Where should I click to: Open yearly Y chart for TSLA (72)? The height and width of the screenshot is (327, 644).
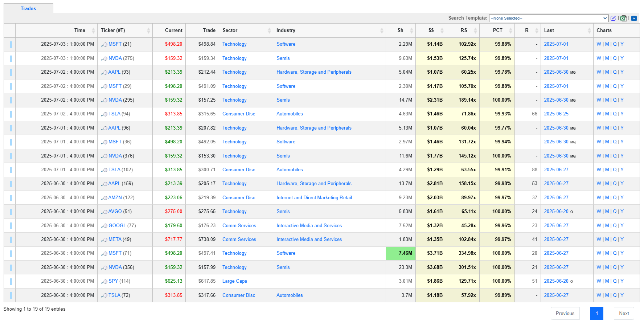622,295
